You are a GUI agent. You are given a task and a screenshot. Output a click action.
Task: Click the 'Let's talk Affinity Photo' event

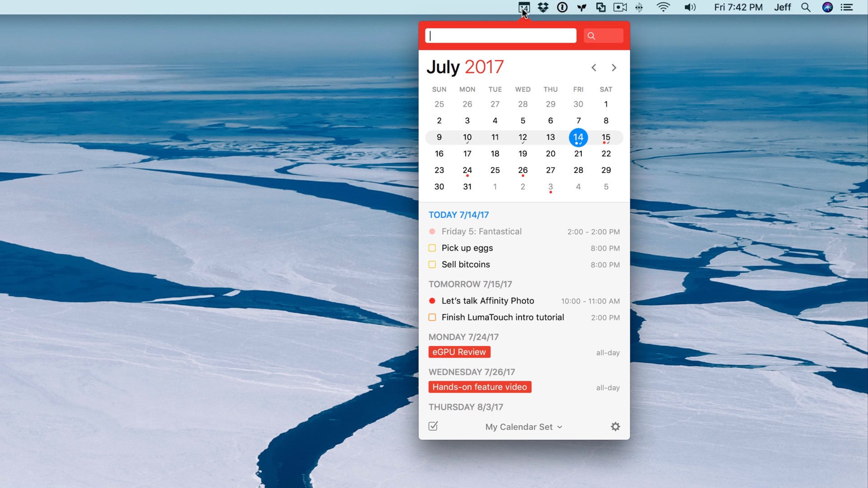[488, 301]
